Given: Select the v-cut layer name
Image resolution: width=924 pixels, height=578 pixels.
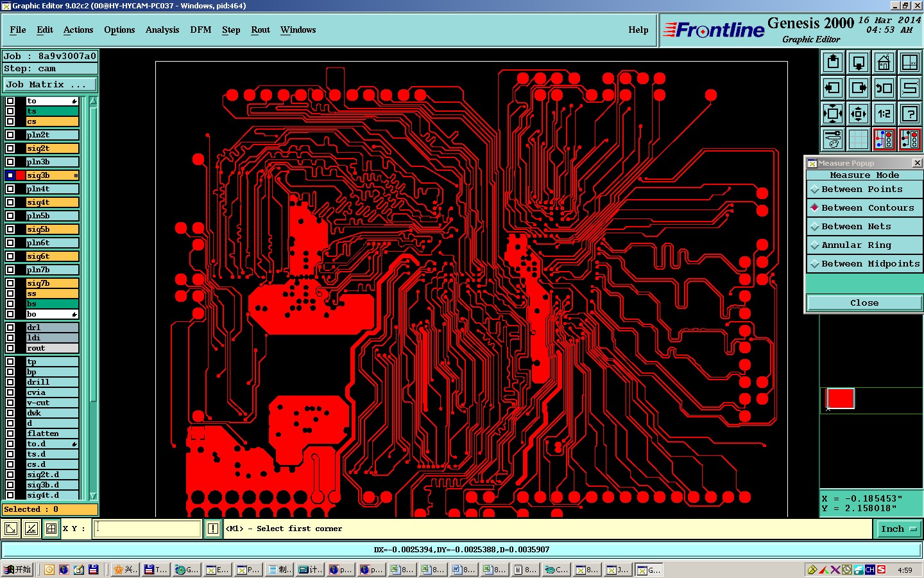Looking at the screenshot, I should click(53, 403).
